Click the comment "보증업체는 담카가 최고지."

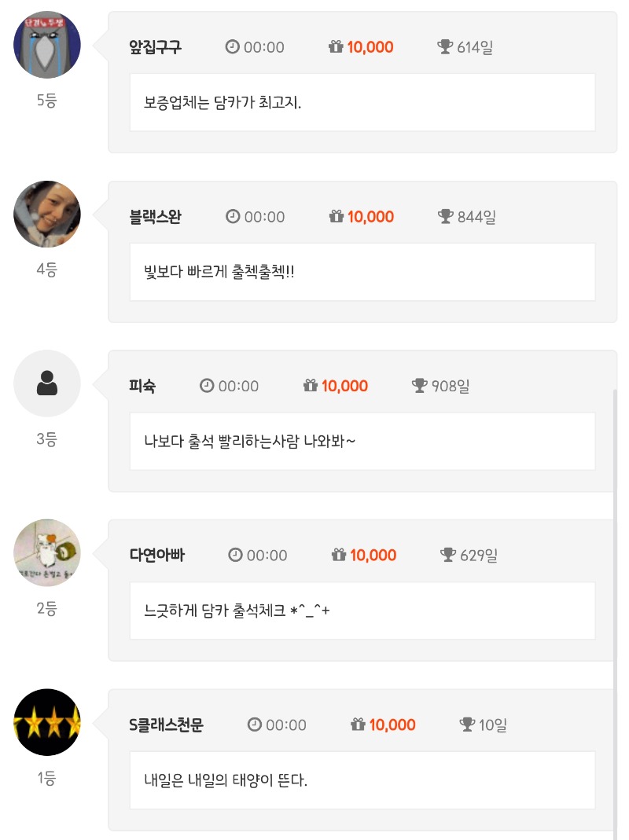pyautogui.click(x=223, y=103)
